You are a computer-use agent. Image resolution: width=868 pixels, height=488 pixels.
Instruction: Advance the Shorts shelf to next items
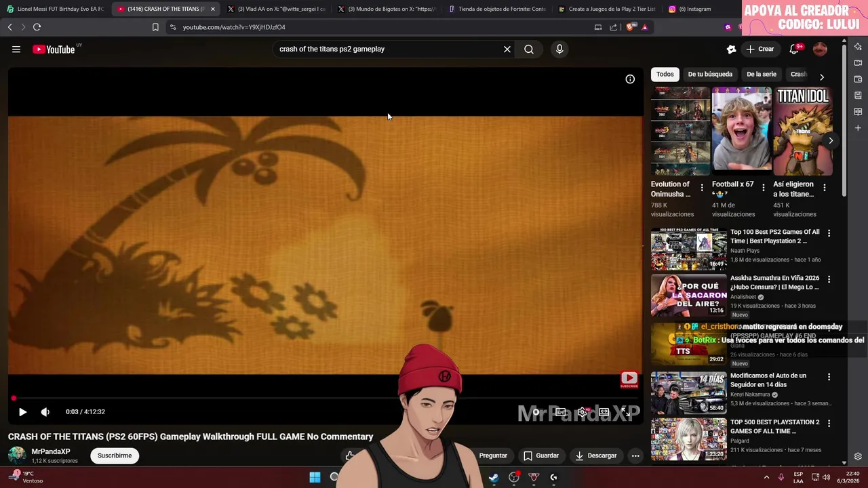tap(831, 140)
